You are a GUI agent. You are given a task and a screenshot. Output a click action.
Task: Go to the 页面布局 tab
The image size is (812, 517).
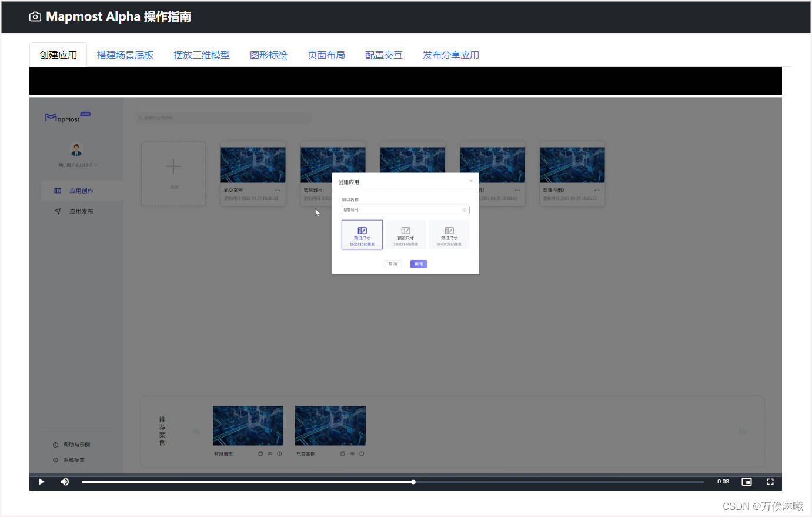[326, 55]
